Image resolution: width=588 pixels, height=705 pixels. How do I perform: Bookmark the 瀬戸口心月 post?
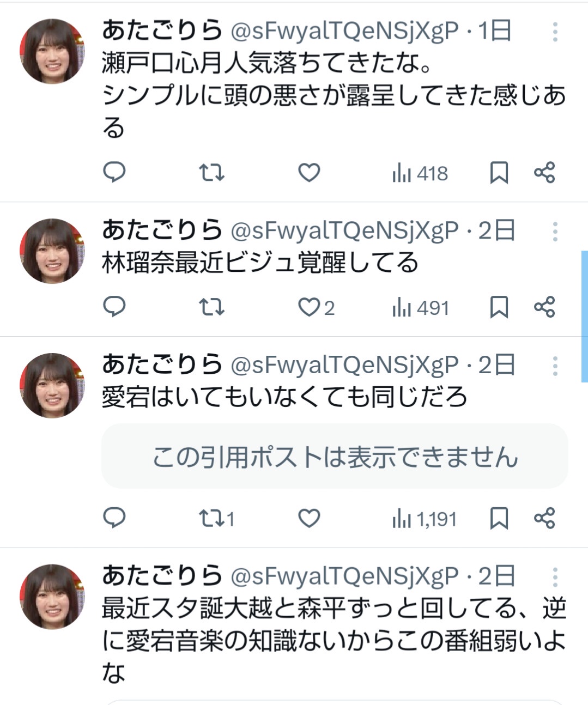(499, 173)
